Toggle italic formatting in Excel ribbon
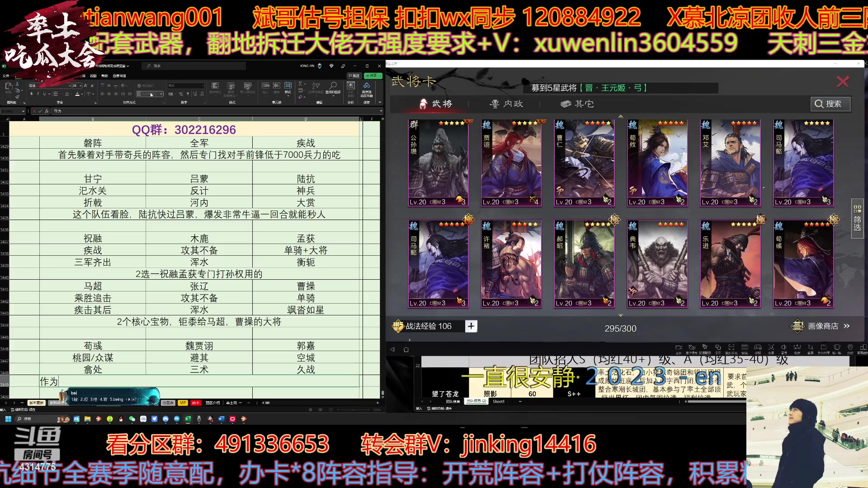Image resolution: width=868 pixels, height=488 pixels. (38, 94)
